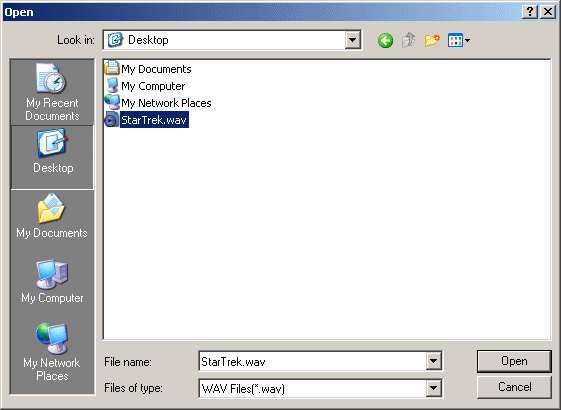Image resolution: width=561 pixels, height=410 pixels.
Task: Go back using the green arrow icon
Action: pyautogui.click(x=385, y=40)
